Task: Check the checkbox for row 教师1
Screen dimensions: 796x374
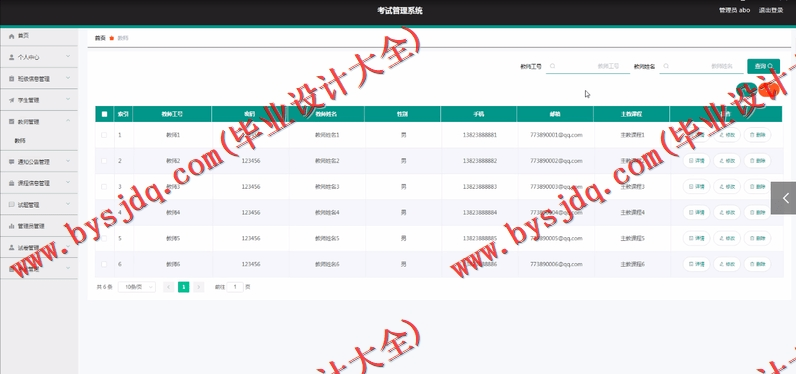Action: (x=104, y=135)
